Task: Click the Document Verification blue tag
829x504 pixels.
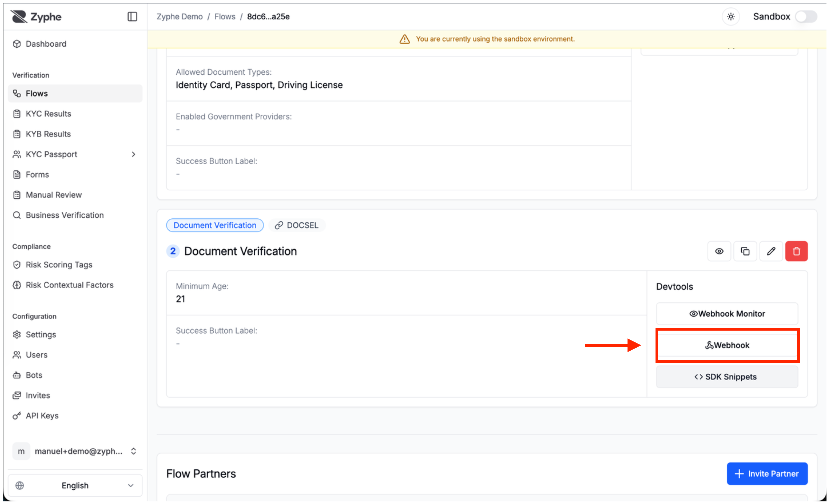Action: (215, 225)
